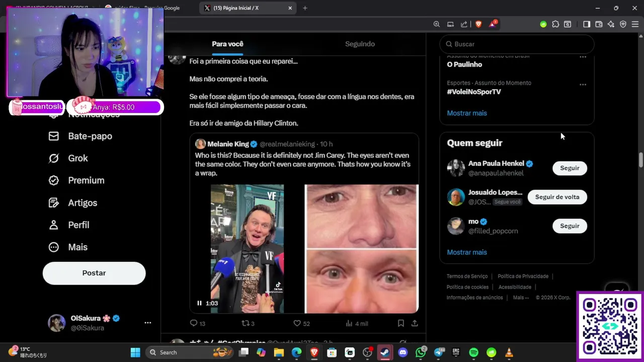
Task: Click the browser zoom magnifier icon
Action: point(437,24)
